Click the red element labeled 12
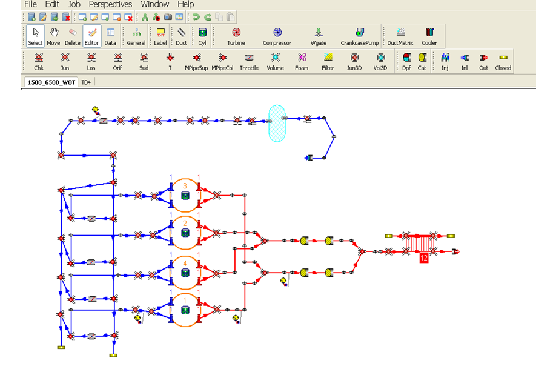Image resolution: width=536 pixels, height=392 pixels. pyautogui.click(x=423, y=258)
